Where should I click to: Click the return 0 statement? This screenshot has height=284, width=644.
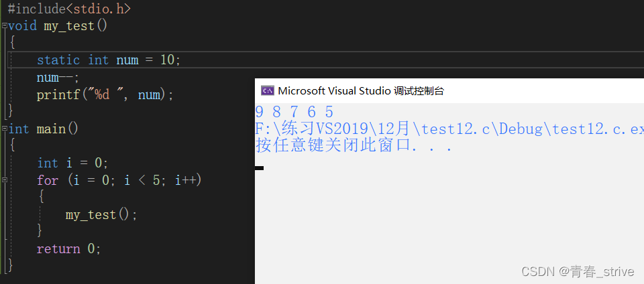[68, 248]
